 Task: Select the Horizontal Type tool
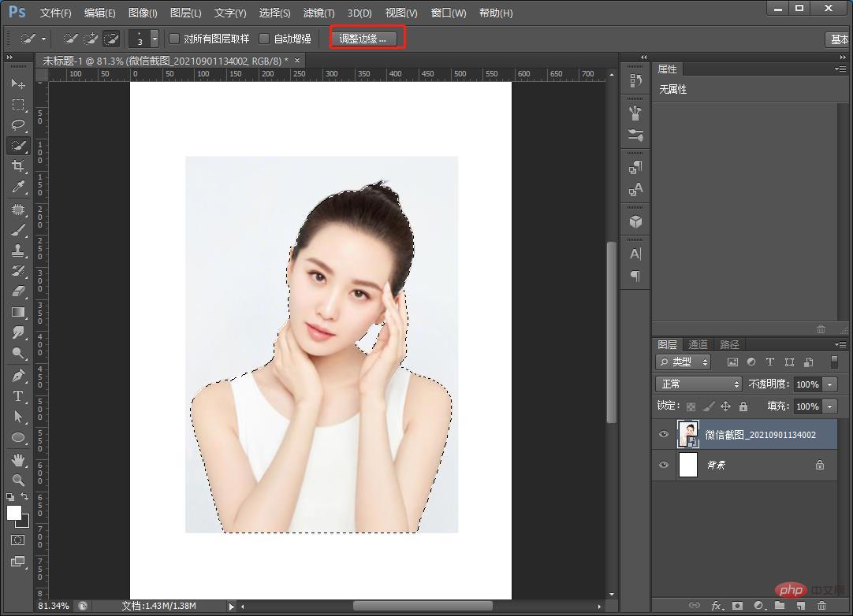click(17, 396)
